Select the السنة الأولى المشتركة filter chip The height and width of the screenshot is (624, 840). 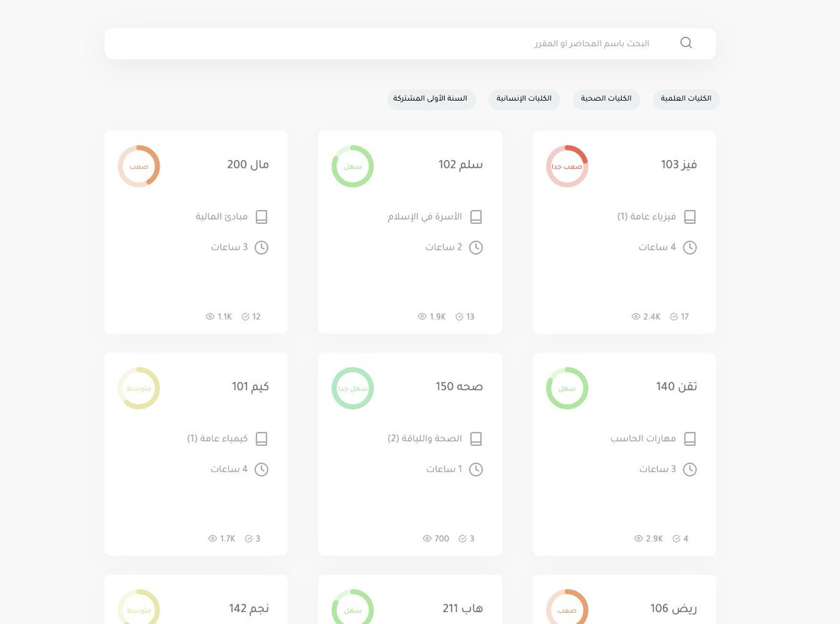(431, 99)
